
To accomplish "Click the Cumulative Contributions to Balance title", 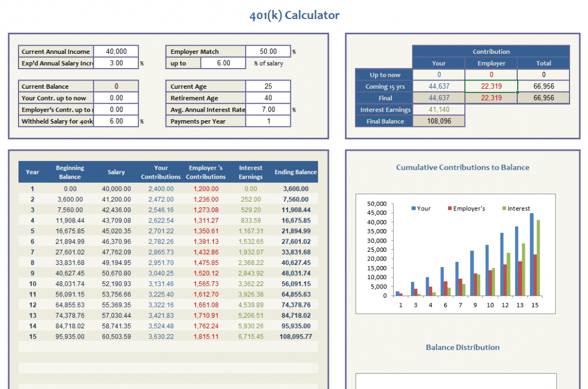I will point(463,168).
